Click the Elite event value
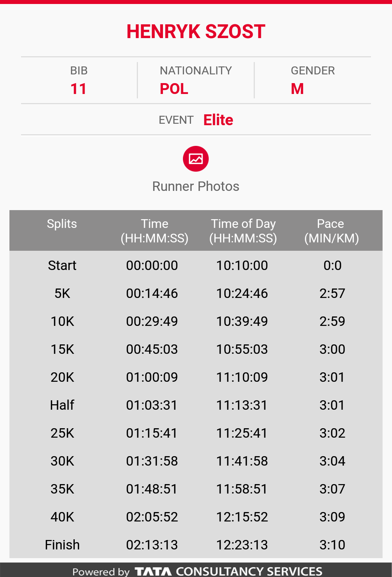This screenshot has height=577, width=392. coord(218,120)
